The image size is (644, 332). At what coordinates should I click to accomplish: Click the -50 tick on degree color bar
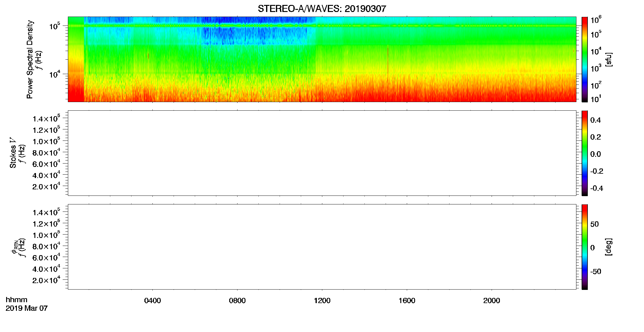[596, 272]
